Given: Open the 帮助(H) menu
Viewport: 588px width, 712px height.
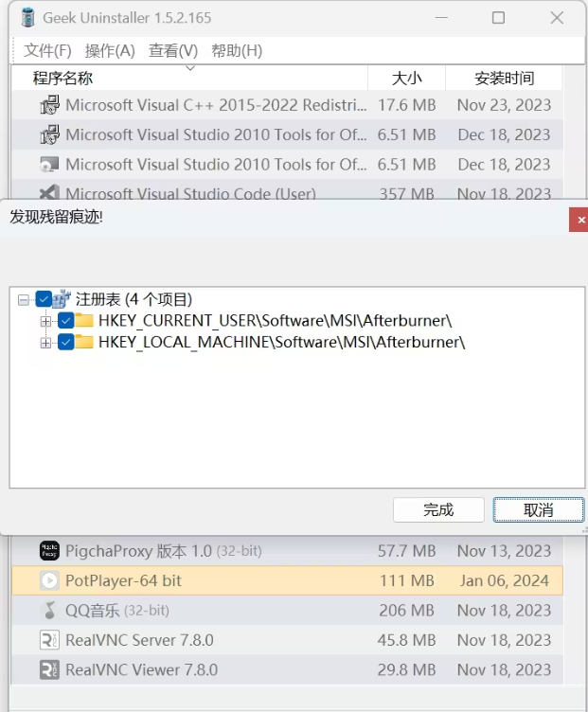Looking at the screenshot, I should coord(237,50).
